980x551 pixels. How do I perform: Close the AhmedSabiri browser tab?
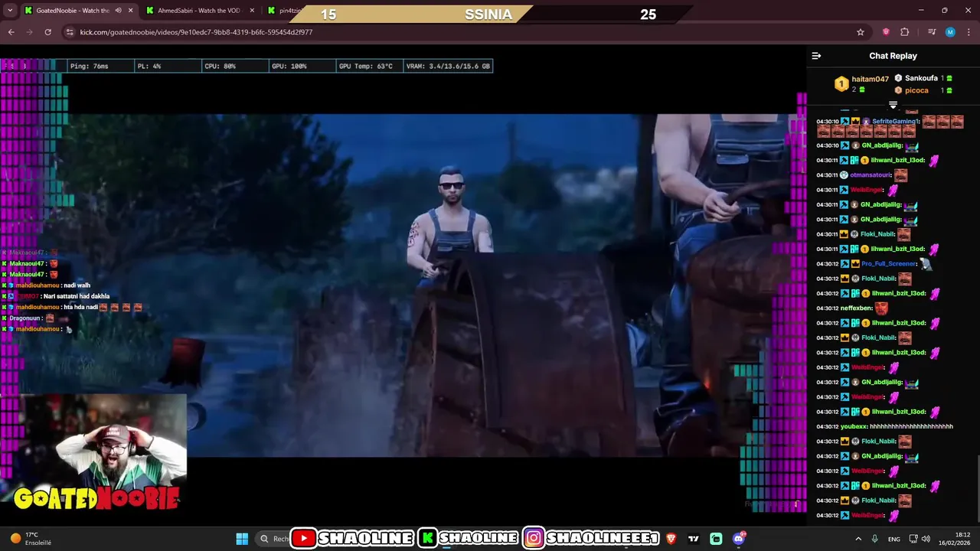pyautogui.click(x=252, y=11)
